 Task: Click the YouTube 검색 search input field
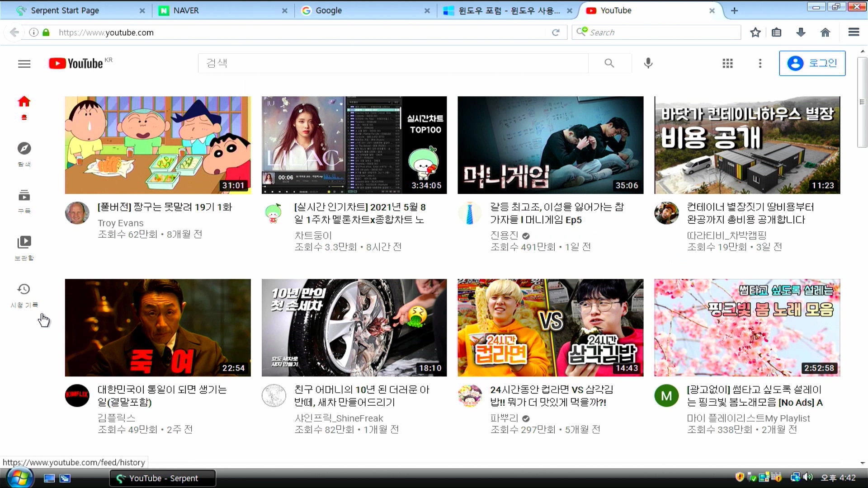[x=393, y=63]
